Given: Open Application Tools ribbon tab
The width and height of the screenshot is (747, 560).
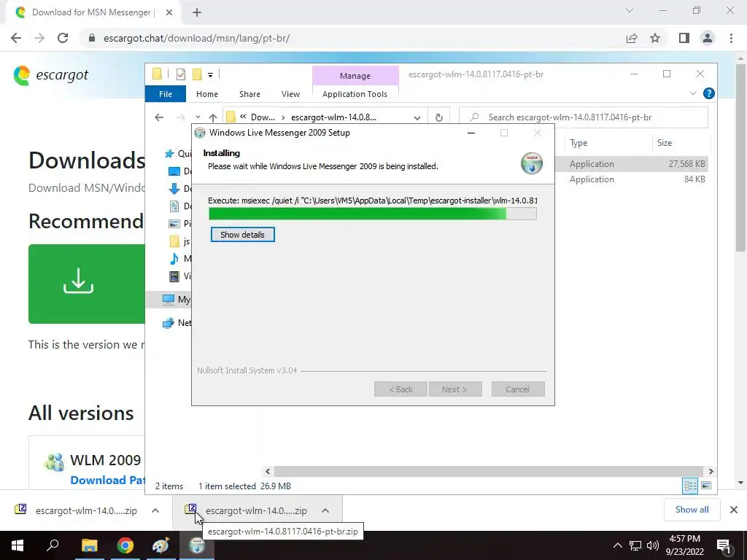Looking at the screenshot, I should [x=355, y=94].
